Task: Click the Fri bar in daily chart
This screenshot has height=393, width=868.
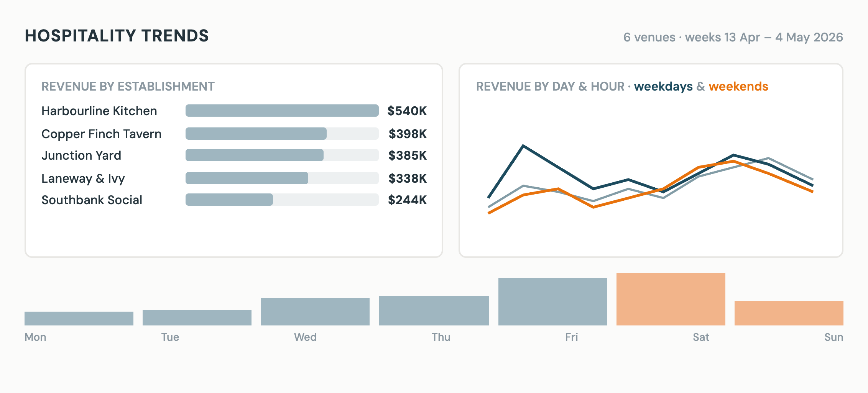Action: (553, 302)
